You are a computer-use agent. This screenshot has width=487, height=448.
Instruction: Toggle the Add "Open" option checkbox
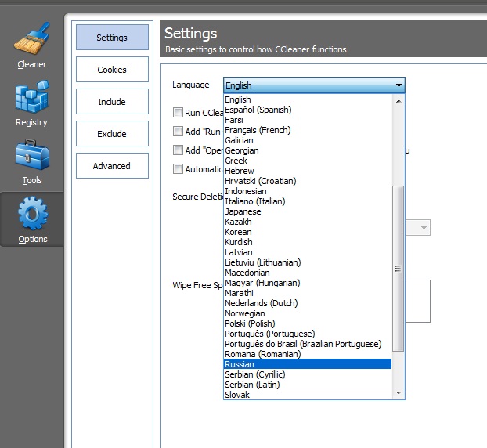(178, 150)
